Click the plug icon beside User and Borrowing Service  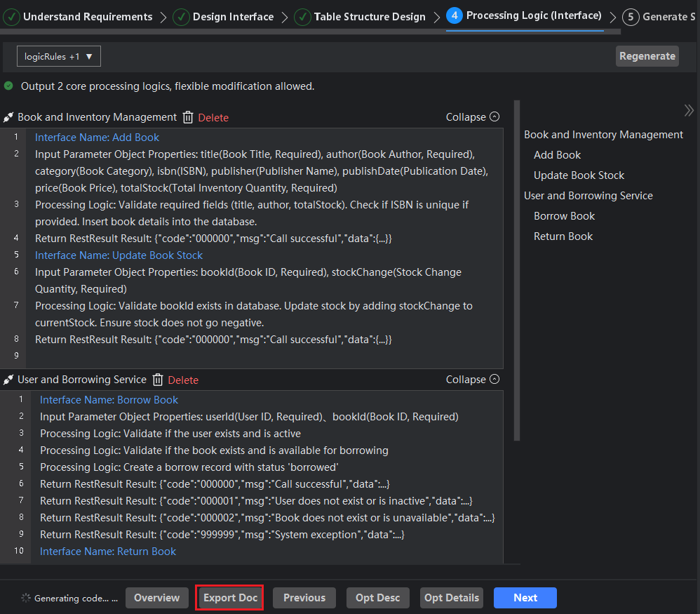(x=8, y=380)
